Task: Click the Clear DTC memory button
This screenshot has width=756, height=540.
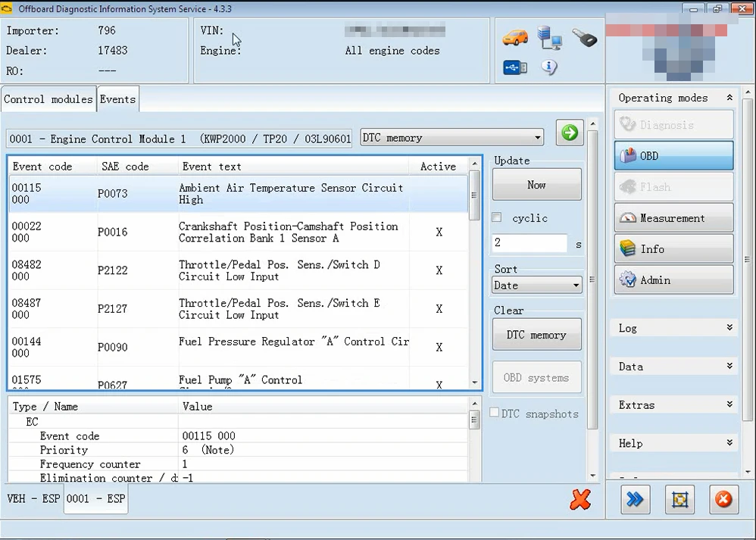Action: point(536,335)
